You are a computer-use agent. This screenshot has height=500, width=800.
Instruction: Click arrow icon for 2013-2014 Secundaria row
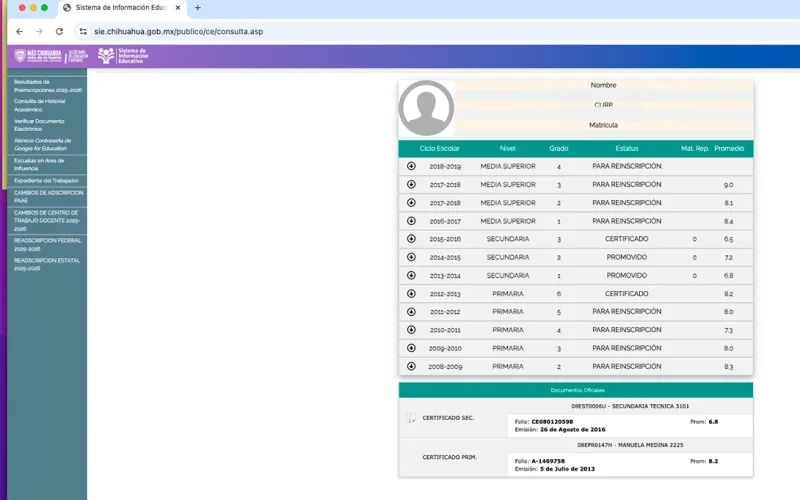tap(411, 275)
